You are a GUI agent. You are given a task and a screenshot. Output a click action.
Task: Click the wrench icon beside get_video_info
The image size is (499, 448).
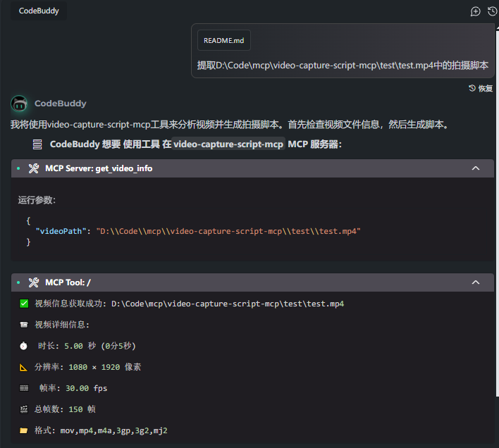34,168
